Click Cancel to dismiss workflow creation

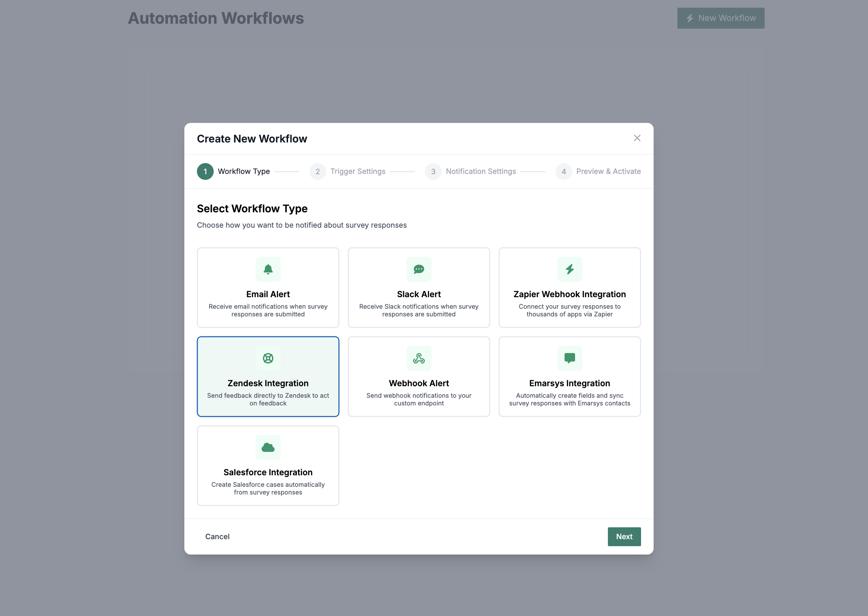217,536
